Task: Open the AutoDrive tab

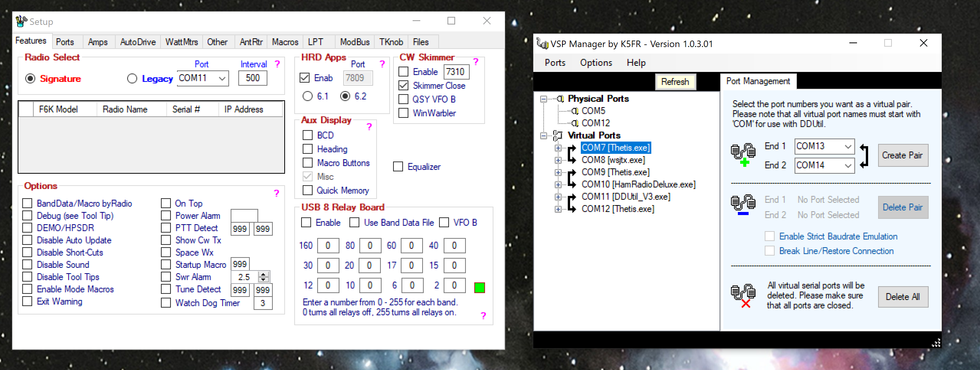Action: (x=138, y=42)
